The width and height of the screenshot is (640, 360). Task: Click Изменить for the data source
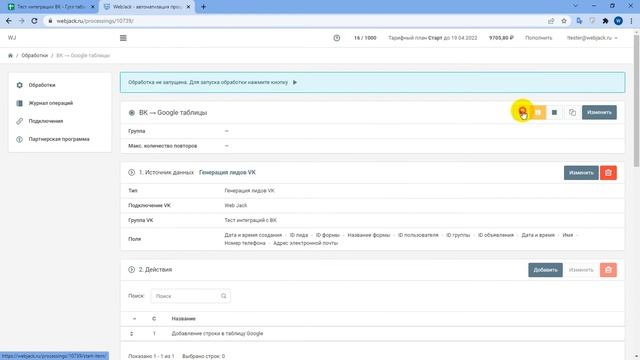(581, 173)
